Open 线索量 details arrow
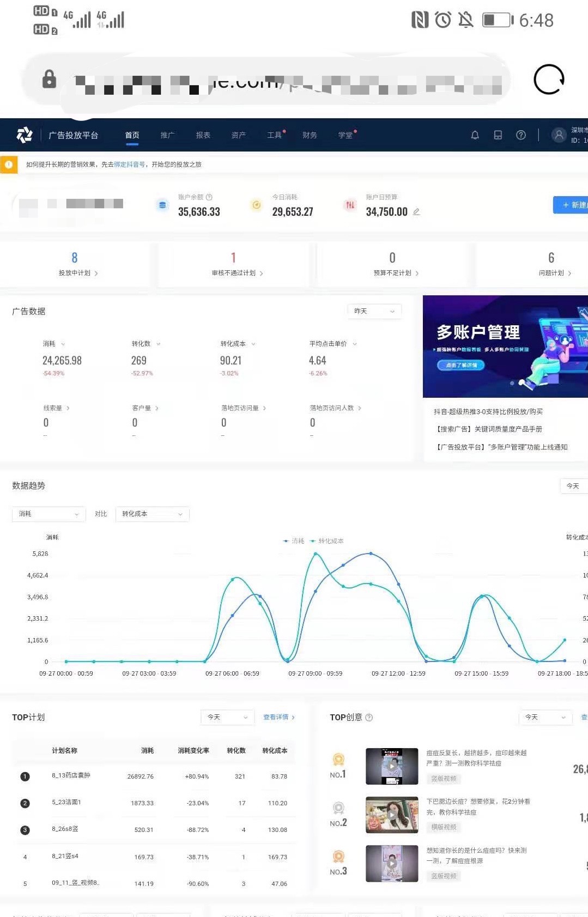Image resolution: width=588 pixels, height=917 pixels. click(x=68, y=408)
